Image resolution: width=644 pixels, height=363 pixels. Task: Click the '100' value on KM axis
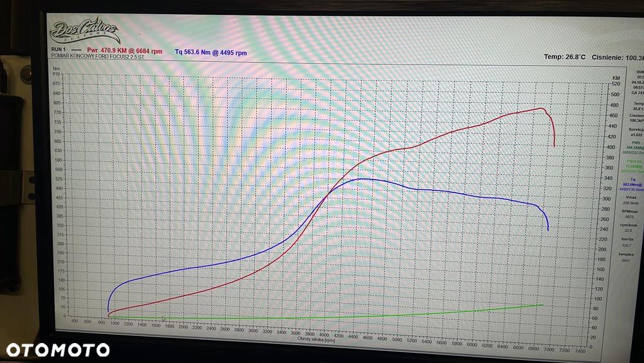click(x=598, y=299)
